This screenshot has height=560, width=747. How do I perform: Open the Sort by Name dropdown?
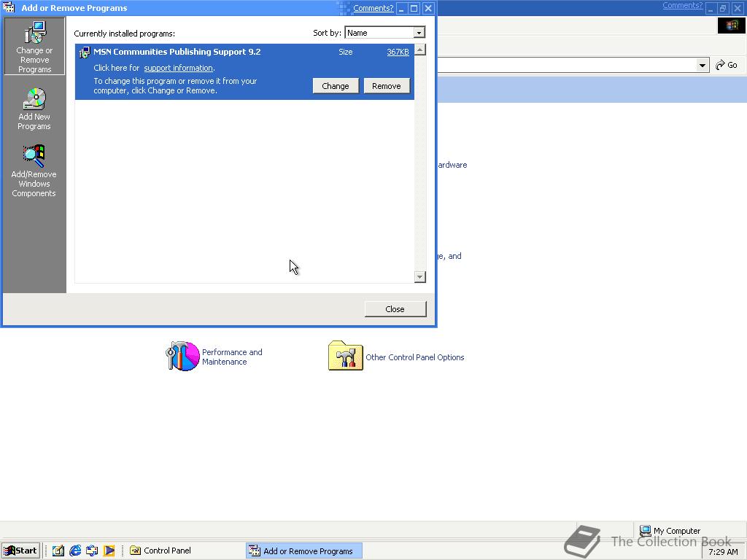point(419,33)
